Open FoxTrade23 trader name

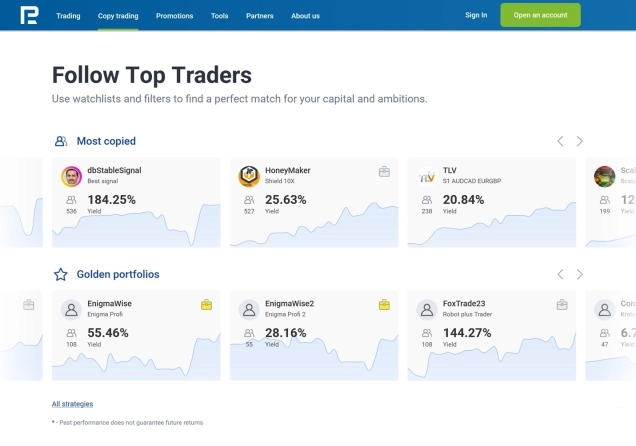[x=464, y=303]
